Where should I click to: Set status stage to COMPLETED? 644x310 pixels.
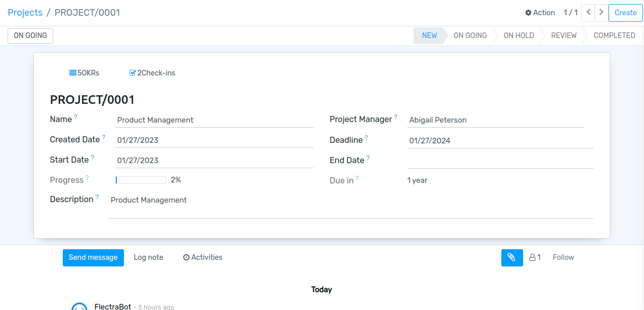pos(614,35)
